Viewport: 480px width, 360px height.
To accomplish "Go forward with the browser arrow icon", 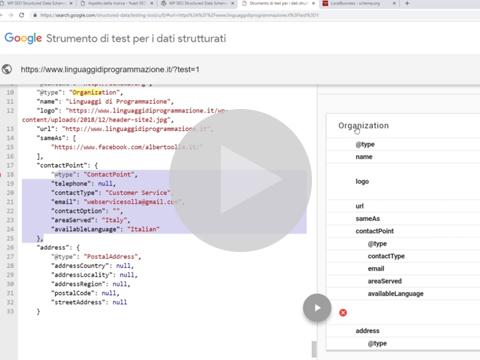I will [x=10, y=15].
